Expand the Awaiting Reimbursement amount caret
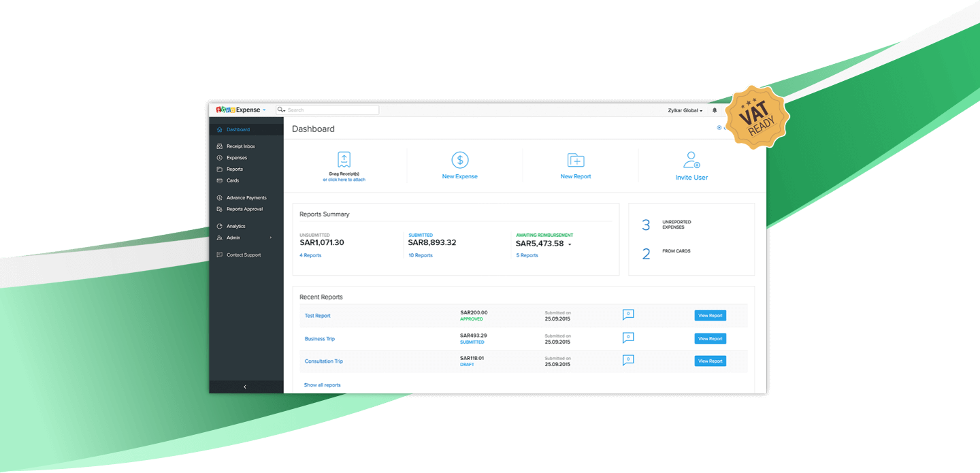Viewport: 980px width, 473px height. [570, 244]
